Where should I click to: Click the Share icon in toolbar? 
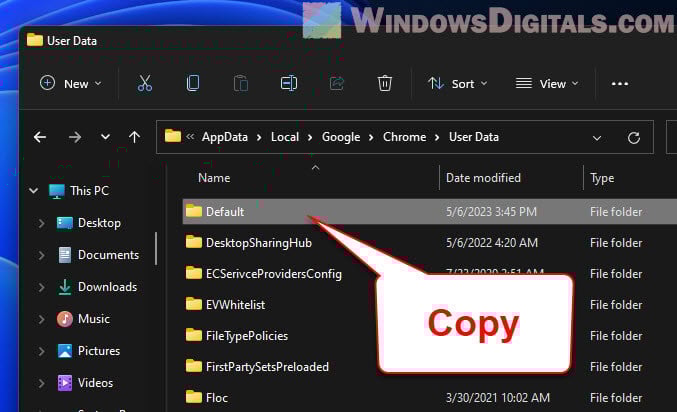[337, 83]
